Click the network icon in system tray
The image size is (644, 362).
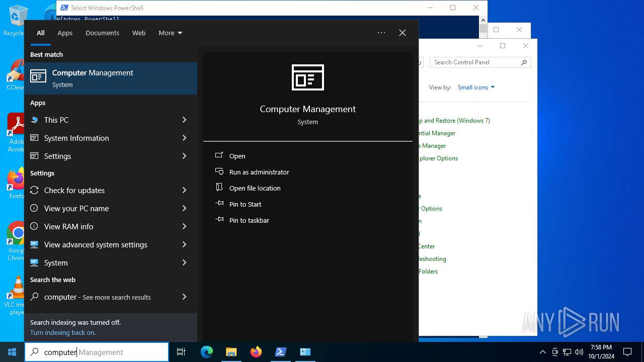pos(567,352)
